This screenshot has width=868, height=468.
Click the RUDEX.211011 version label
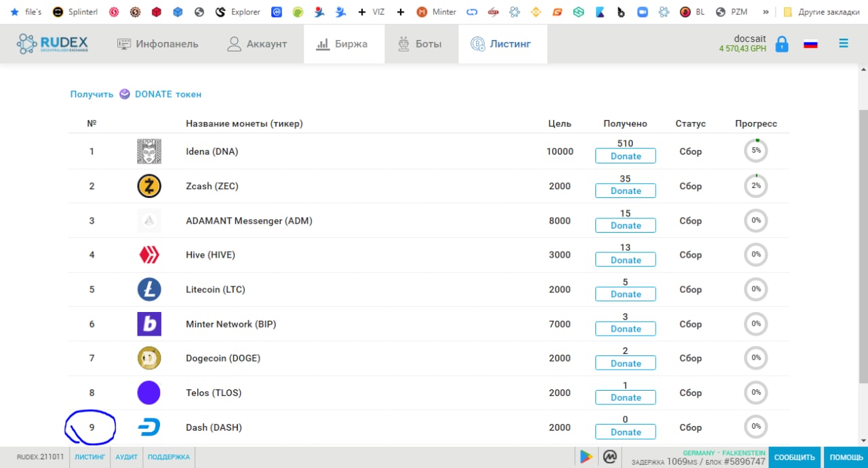tap(41, 457)
